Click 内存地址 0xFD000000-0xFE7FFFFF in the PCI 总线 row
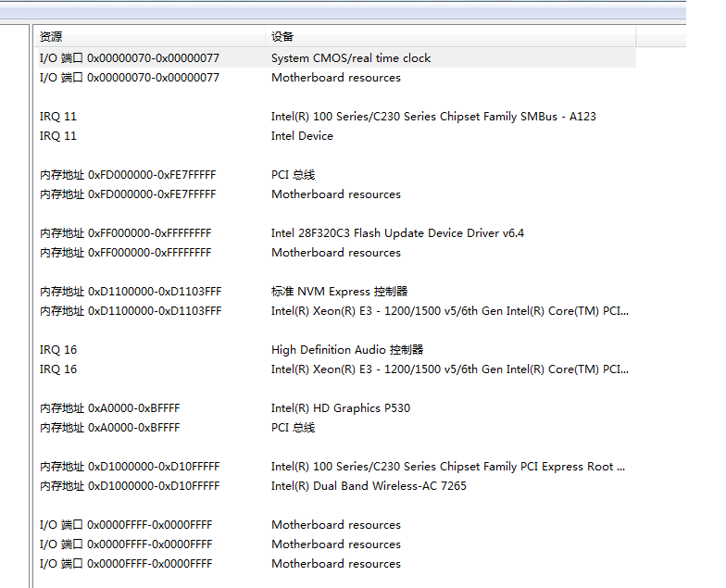 coord(128,175)
